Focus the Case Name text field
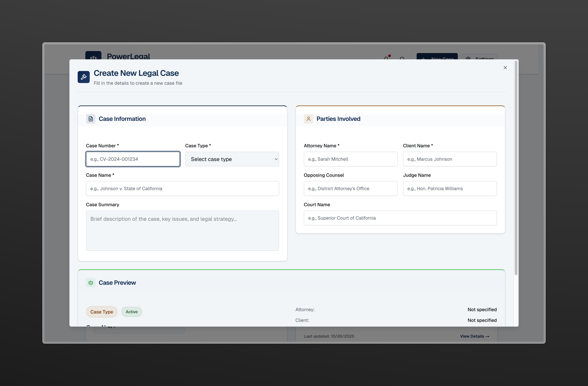This screenshot has width=588, height=386. 182,189
